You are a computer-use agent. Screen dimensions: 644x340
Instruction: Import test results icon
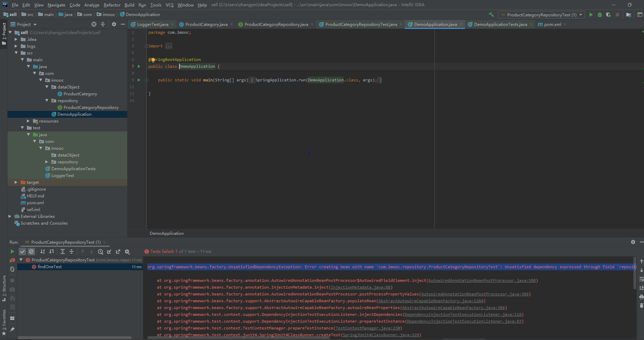pyautogui.click(x=109, y=252)
